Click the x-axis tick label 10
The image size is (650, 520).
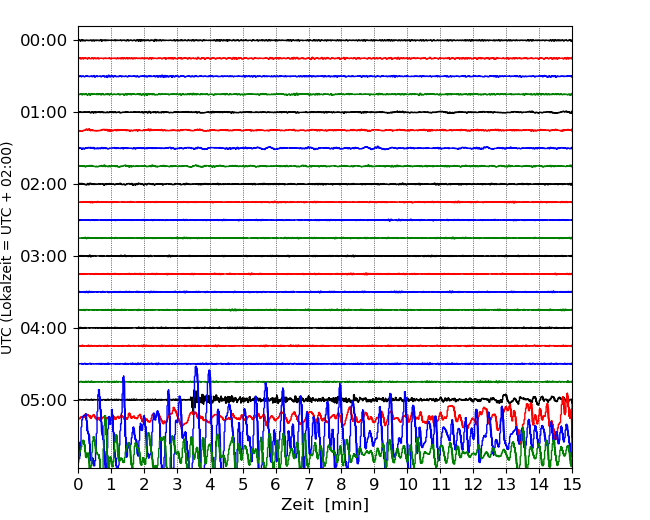pos(407,484)
